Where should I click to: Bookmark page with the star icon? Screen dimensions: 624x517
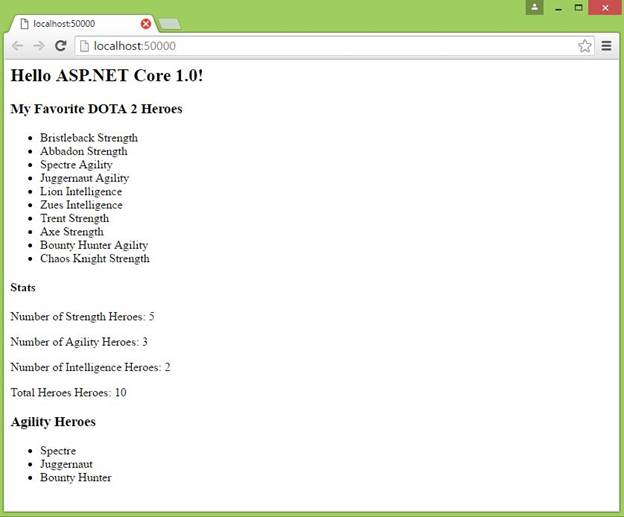[x=585, y=46]
